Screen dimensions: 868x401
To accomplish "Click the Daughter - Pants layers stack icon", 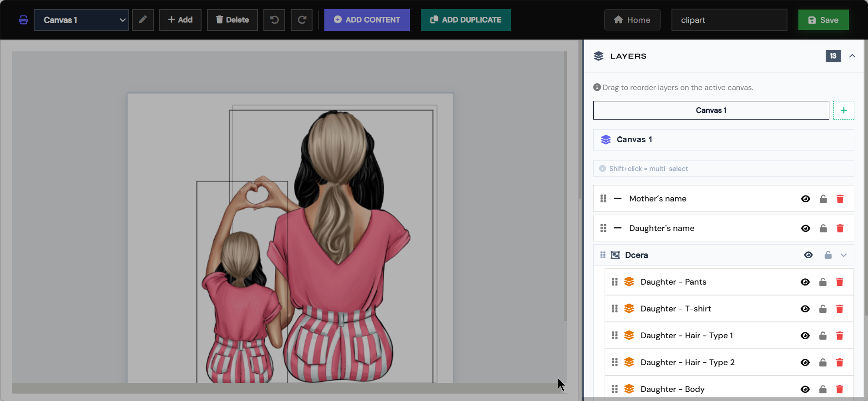I will [629, 282].
